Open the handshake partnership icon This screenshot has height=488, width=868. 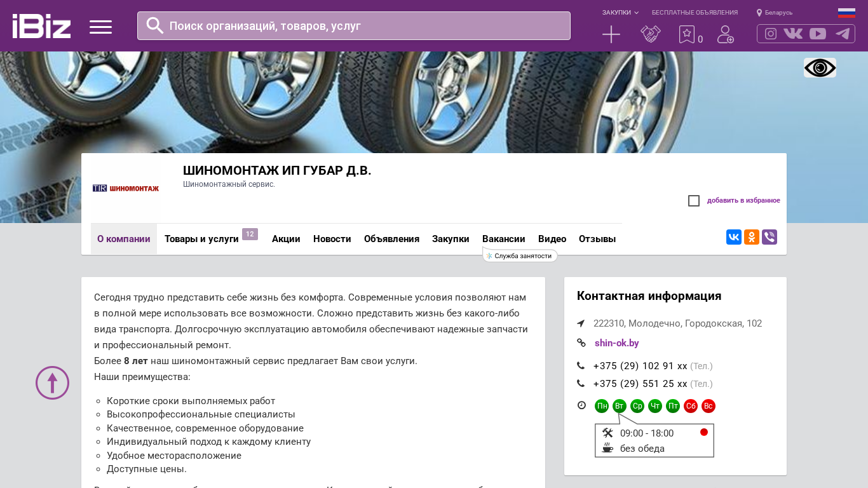click(x=651, y=34)
